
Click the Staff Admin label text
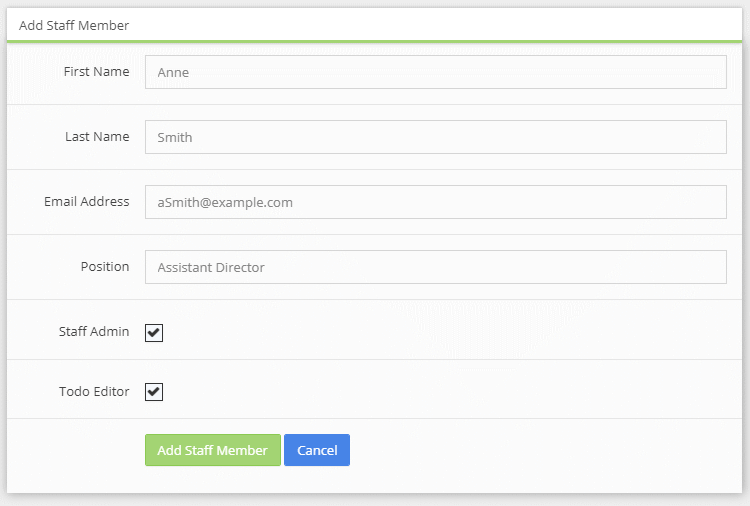[x=94, y=332]
